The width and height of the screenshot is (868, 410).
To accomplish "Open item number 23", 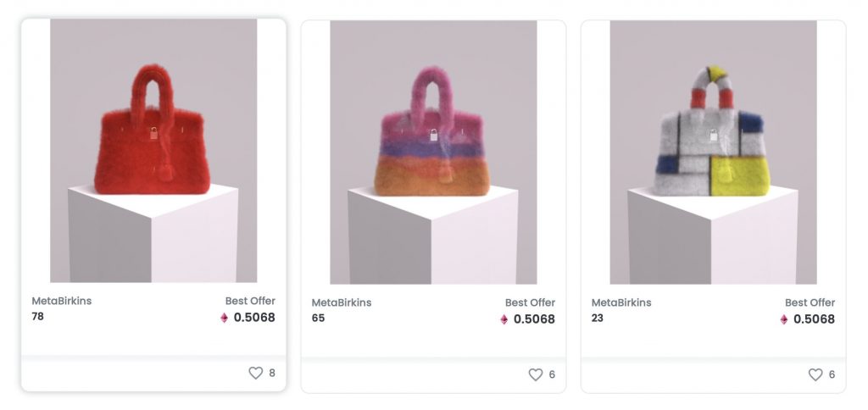I will 598,319.
